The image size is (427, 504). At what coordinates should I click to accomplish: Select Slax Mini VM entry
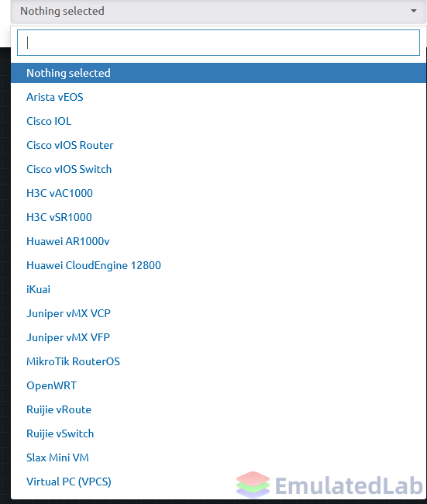pos(219,457)
